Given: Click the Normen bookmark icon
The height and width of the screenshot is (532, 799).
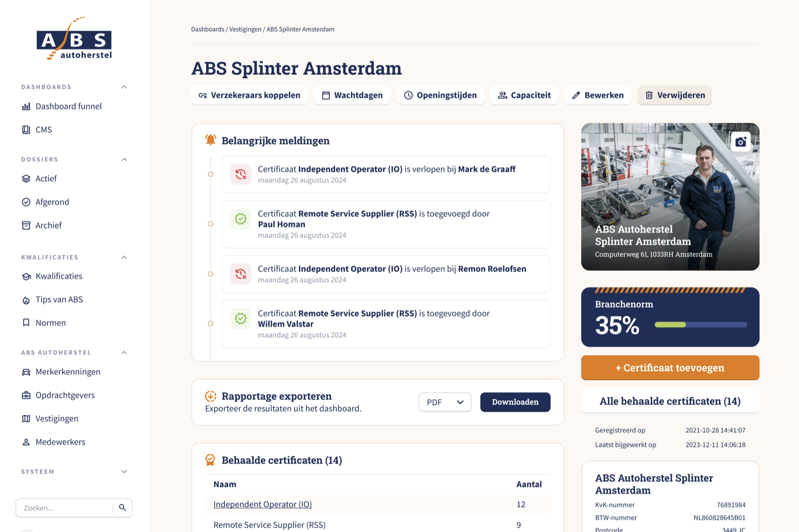Looking at the screenshot, I should tap(26, 323).
